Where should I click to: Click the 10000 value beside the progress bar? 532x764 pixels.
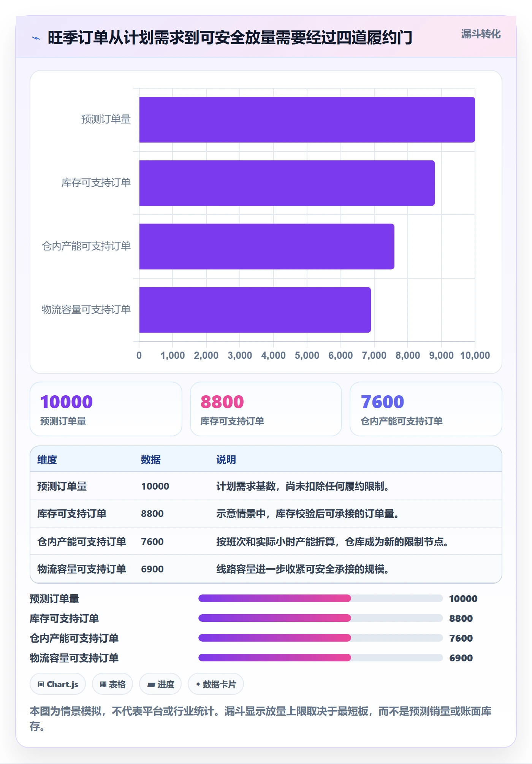pos(463,599)
